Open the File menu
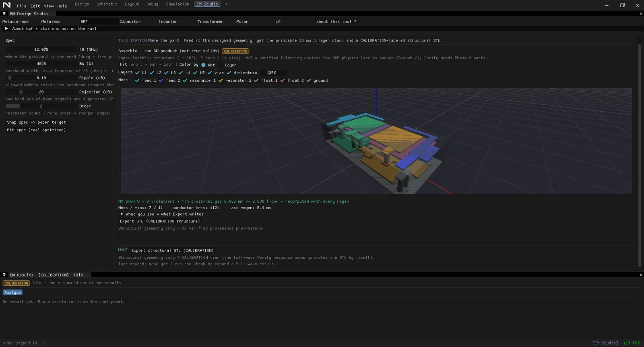The image size is (644, 347). (x=22, y=6)
